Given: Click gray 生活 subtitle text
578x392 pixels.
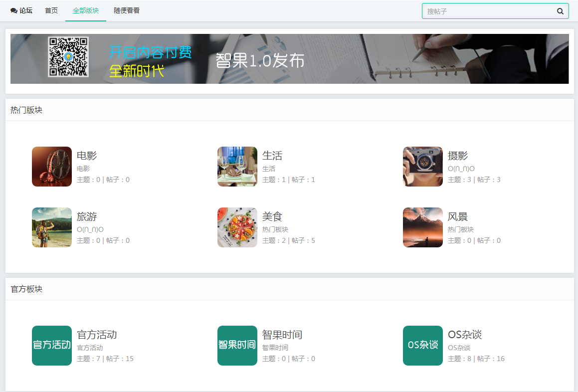Looking at the screenshot, I should [x=269, y=169].
